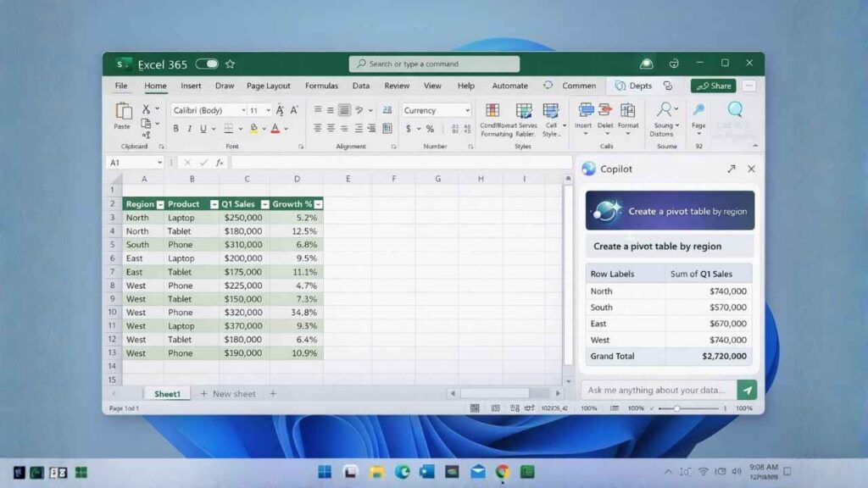Click the green Share button
This screenshot has width=868, height=488.
click(713, 86)
